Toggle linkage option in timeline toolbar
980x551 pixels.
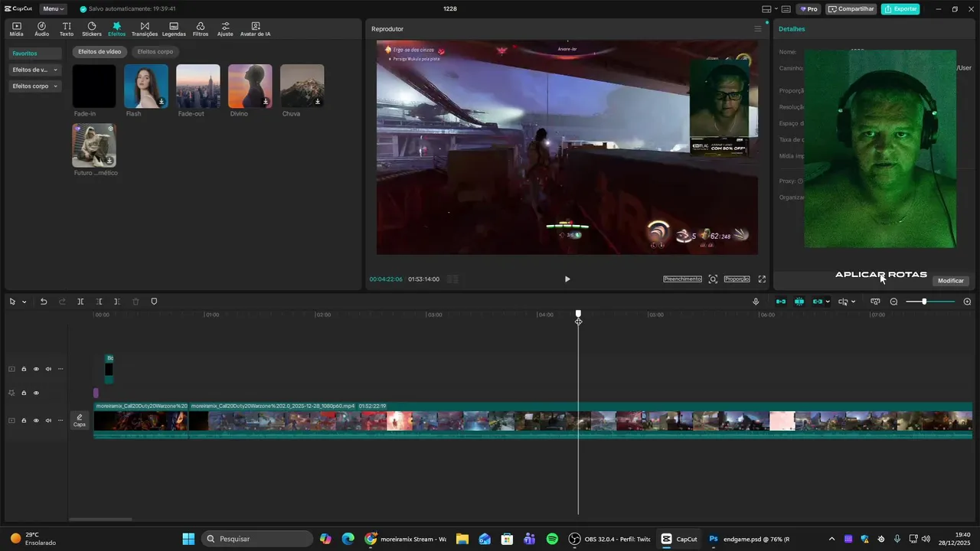[x=817, y=302]
